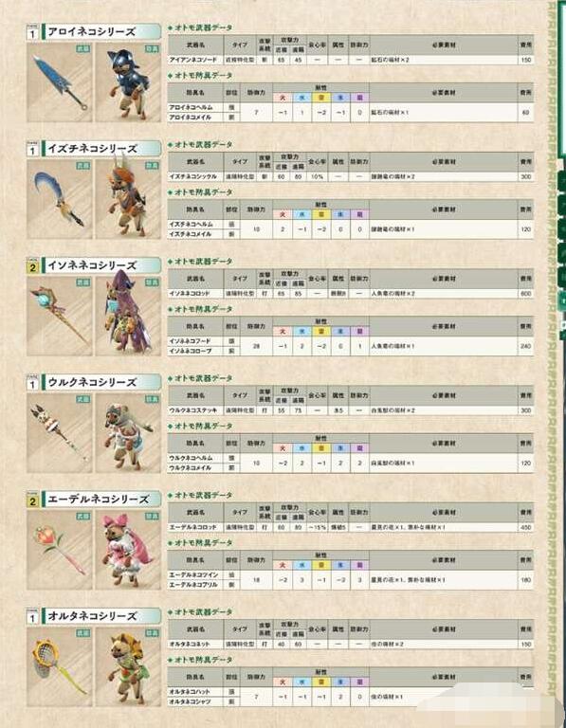Screen dimensions: 566x728
Task: Click the green 武器 tag on イズチネコ sickle image
Action: (83, 166)
